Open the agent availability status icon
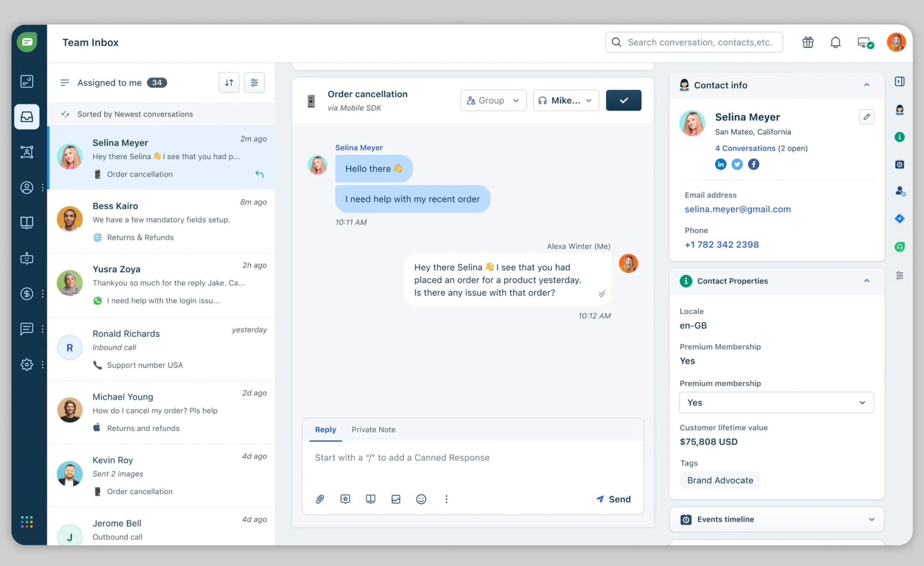924x566 pixels. [x=866, y=43]
